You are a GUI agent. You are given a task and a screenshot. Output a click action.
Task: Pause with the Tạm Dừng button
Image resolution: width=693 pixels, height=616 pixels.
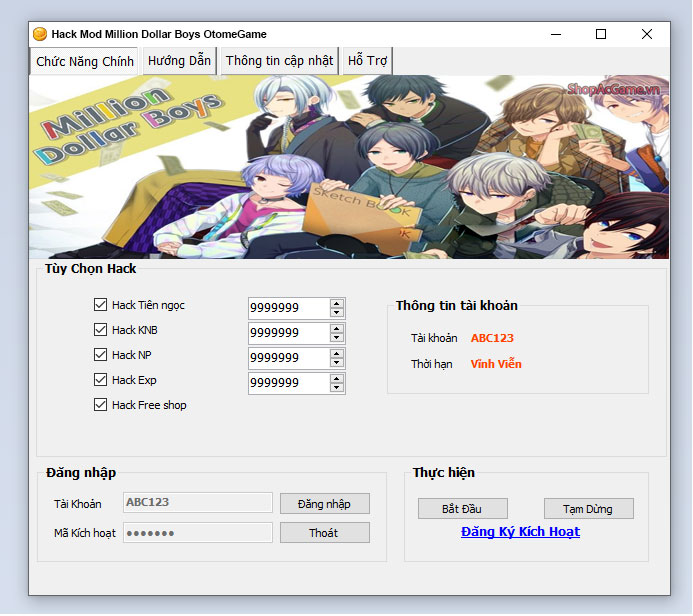(588, 509)
